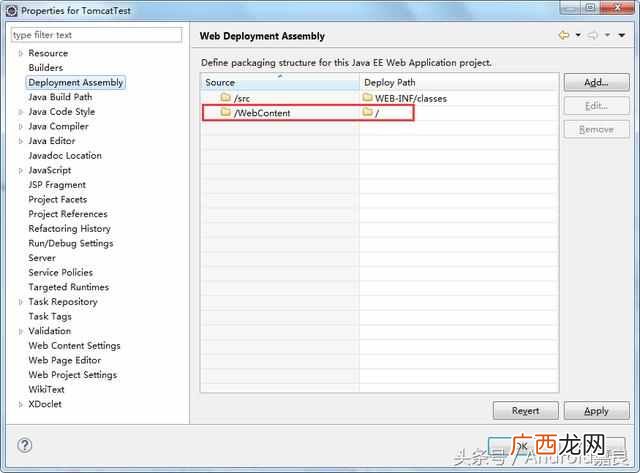
Task: Select JSP Fragment in the tree
Action: (x=57, y=185)
